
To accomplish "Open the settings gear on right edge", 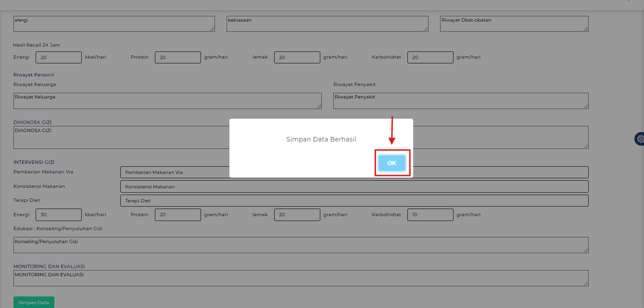I will 640,139.
